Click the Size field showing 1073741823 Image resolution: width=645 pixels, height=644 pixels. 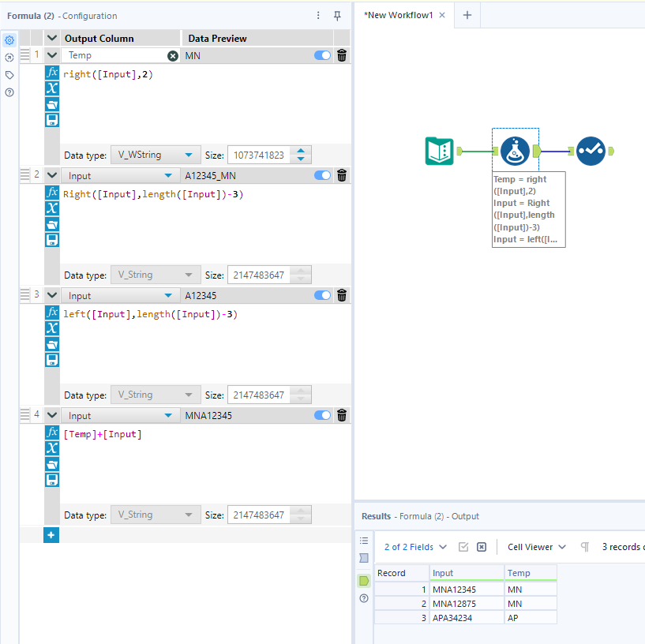coord(259,155)
